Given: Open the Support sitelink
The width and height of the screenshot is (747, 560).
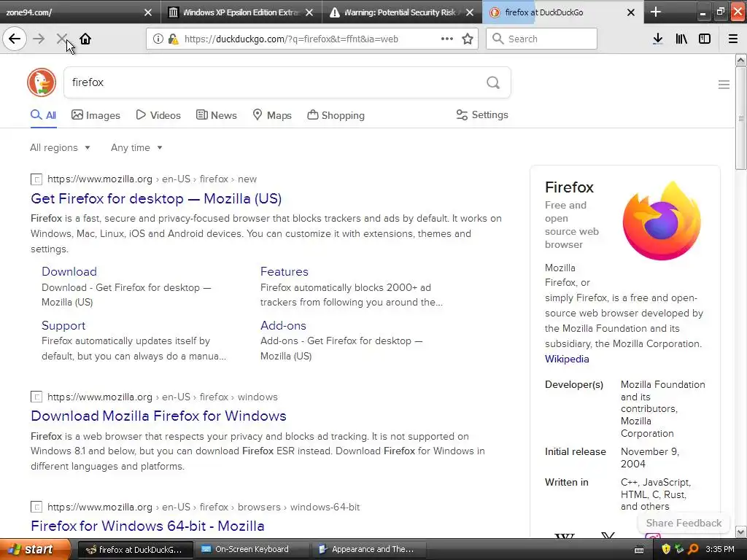Looking at the screenshot, I should pyautogui.click(x=63, y=325).
